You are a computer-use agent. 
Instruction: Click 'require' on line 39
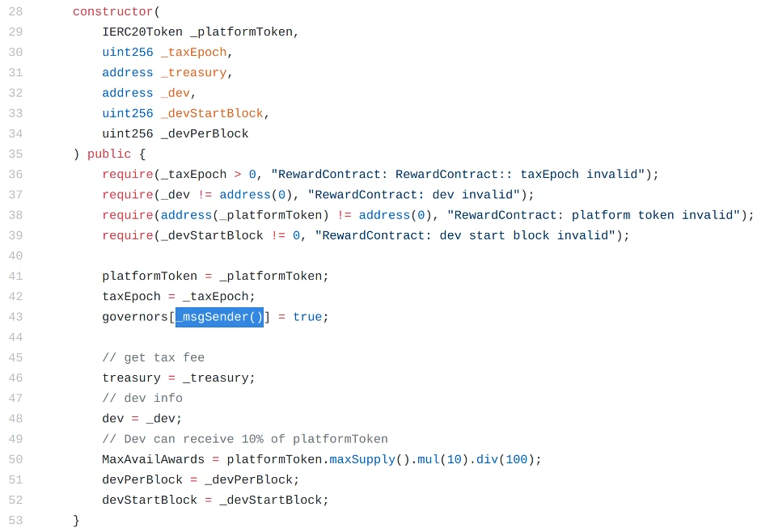point(128,235)
